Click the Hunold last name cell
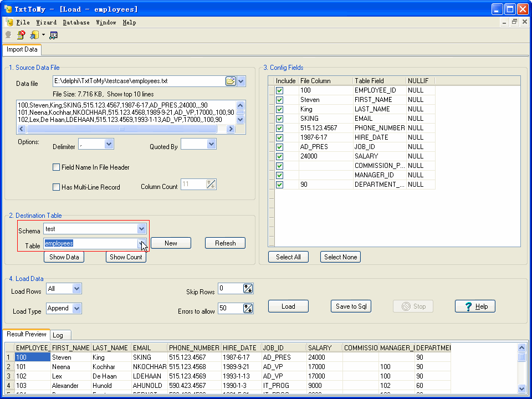Viewport: 532px width, 399px height. point(111,386)
